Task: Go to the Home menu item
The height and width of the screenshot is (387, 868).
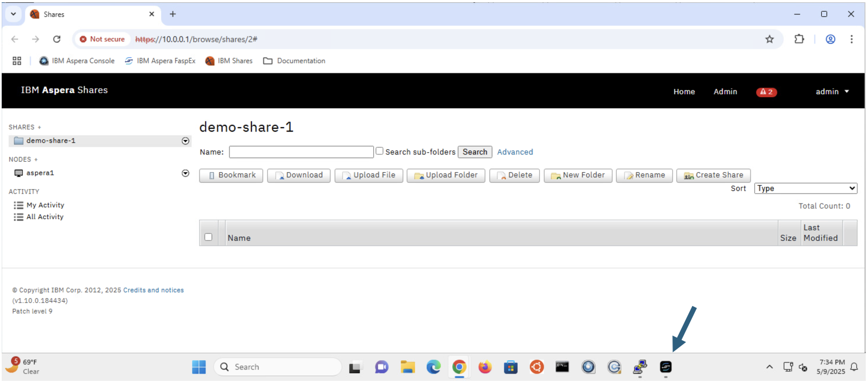Action: (684, 92)
